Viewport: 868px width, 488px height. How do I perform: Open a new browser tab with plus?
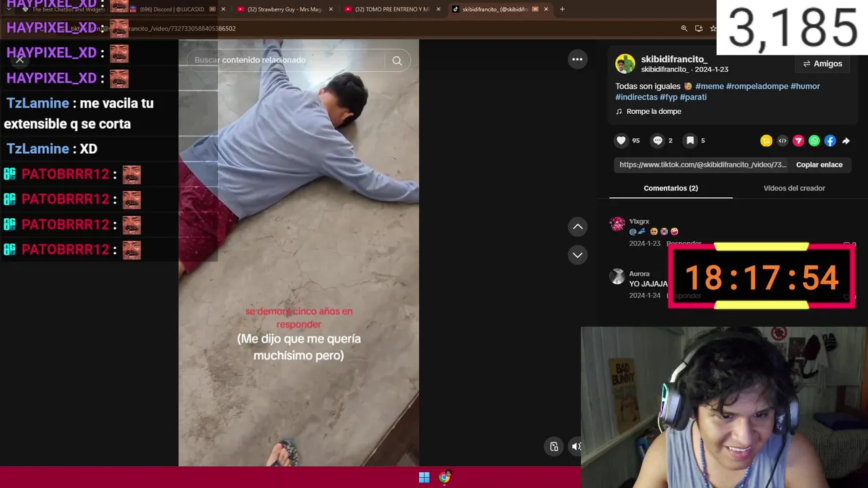pyautogui.click(x=562, y=9)
